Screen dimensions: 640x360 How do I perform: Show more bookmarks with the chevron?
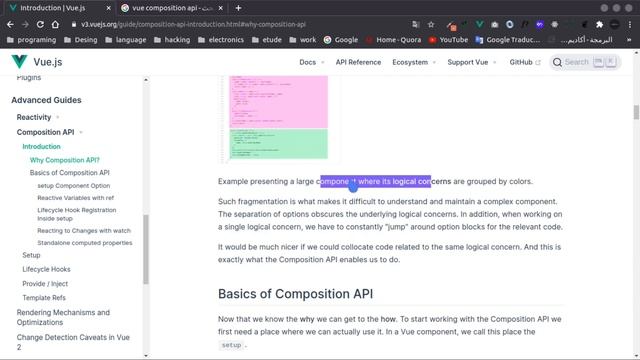[x=629, y=40]
